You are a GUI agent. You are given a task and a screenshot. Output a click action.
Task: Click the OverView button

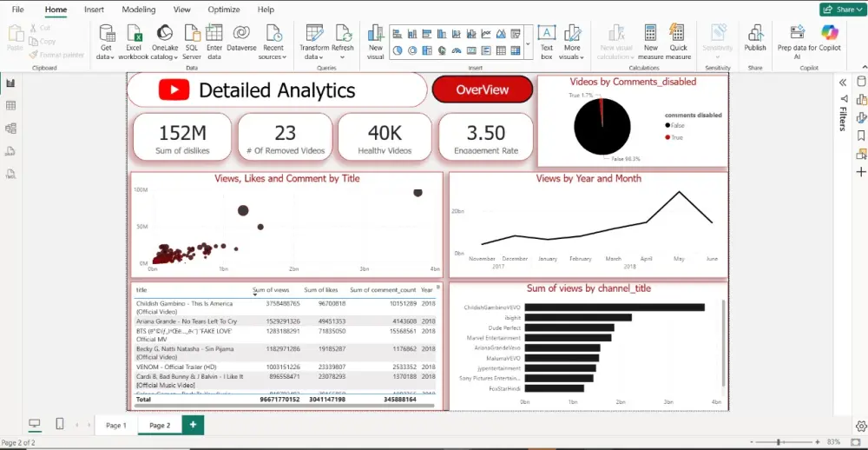pos(482,89)
